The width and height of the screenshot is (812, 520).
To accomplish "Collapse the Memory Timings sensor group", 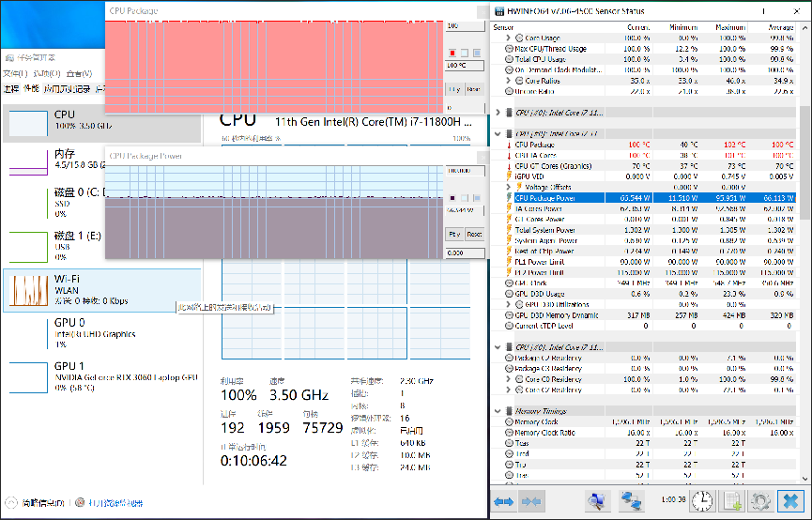I will point(498,411).
